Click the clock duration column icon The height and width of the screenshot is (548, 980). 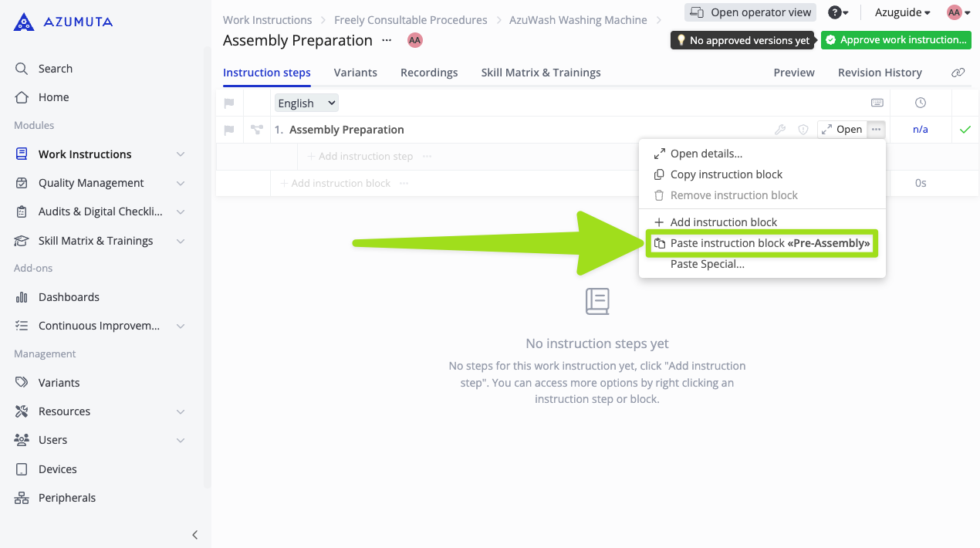[920, 103]
